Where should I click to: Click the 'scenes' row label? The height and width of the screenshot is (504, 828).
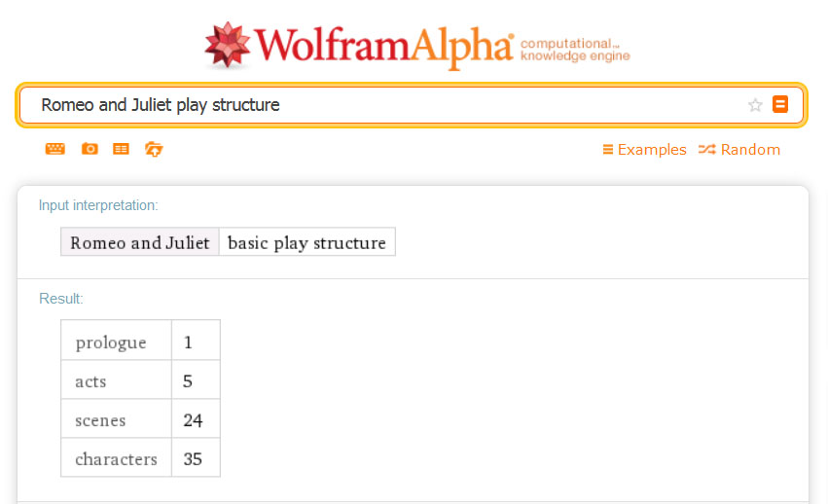click(100, 420)
